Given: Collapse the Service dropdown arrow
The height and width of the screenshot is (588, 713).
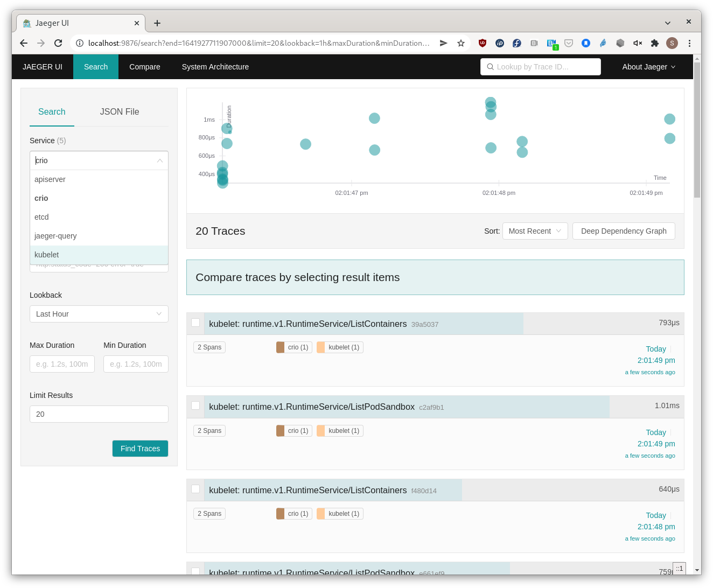Looking at the screenshot, I should point(160,160).
